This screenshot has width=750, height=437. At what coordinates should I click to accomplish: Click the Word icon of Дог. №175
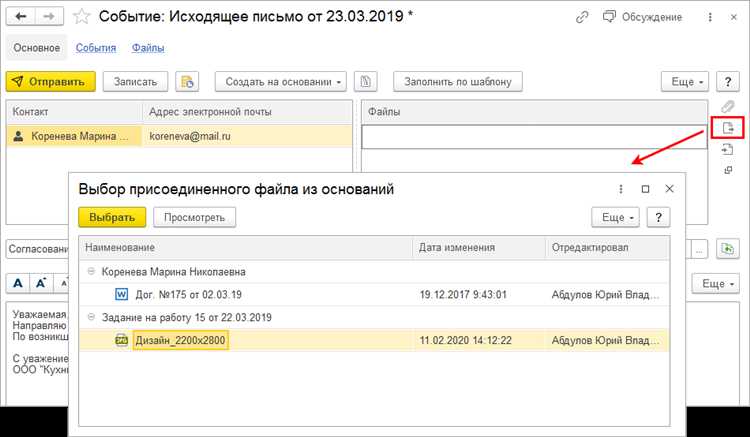pos(121,294)
